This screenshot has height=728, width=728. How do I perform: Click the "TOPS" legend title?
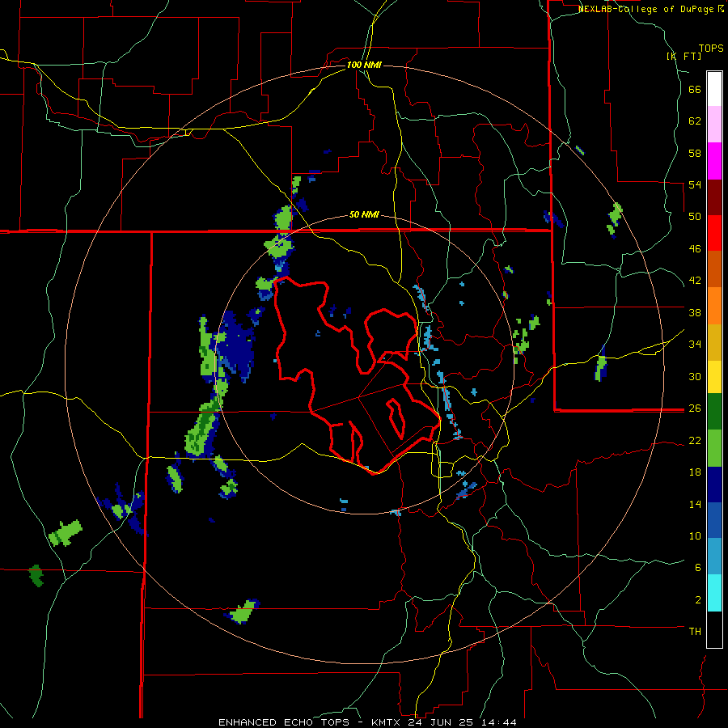point(711,48)
